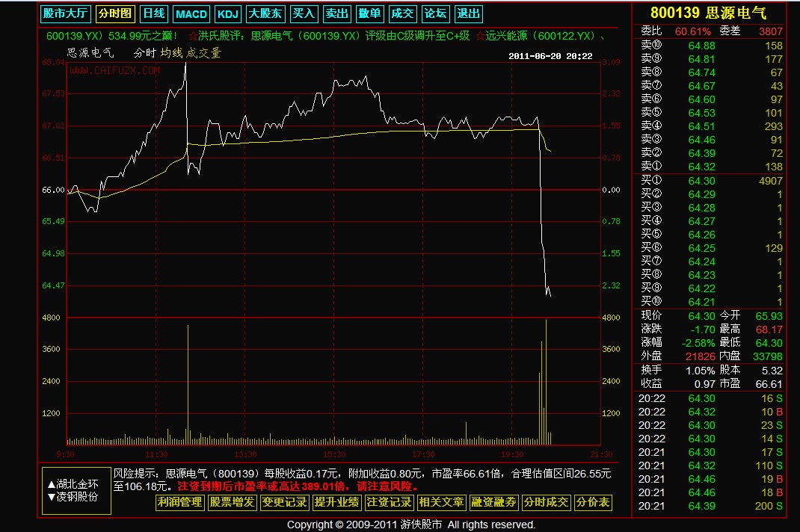Viewport: 800px width, 532px height.
Task: Open 股票增发 share issuance
Action: pos(232,502)
